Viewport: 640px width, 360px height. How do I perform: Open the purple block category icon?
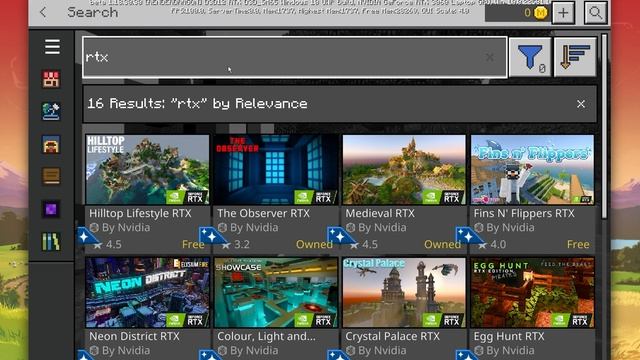point(51,209)
